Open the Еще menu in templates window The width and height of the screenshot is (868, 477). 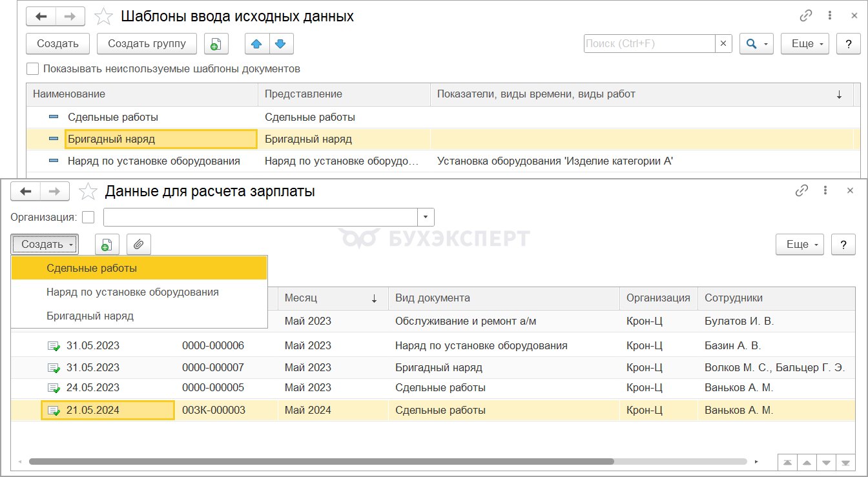805,44
